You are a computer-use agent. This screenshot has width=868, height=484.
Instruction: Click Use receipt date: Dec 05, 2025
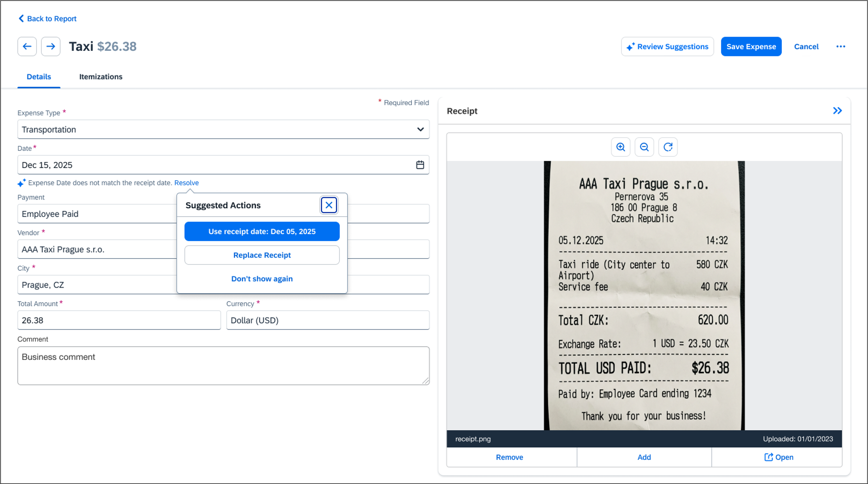[x=262, y=231]
